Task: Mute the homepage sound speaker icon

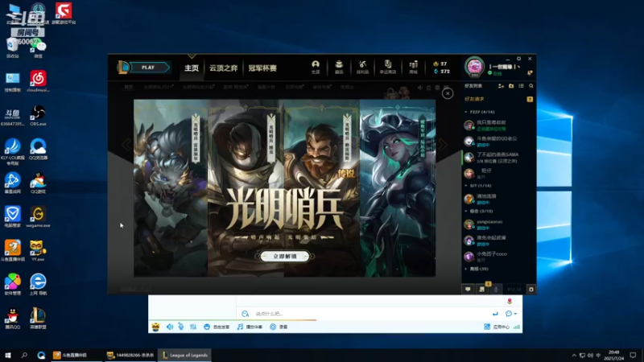Action: (x=419, y=88)
